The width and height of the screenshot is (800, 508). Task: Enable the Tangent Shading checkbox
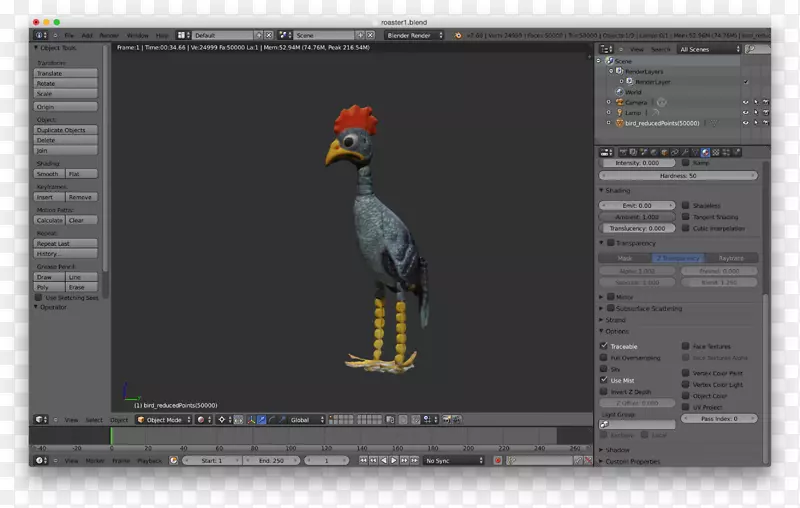pos(686,217)
